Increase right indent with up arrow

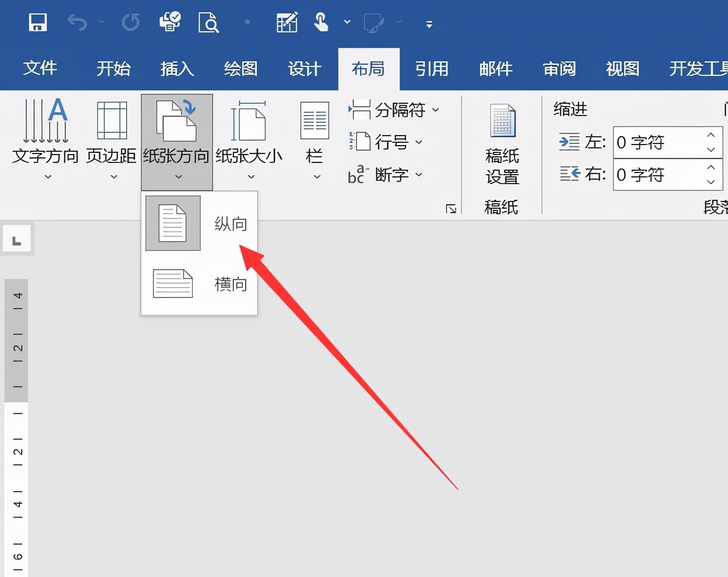(x=711, y=167)
